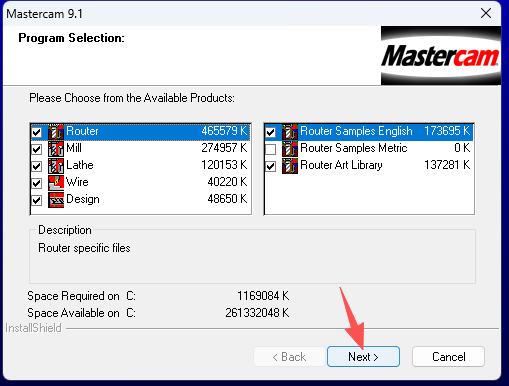
Task: Uncheck the Mill checkbox
Action: (x=37, y=149)
